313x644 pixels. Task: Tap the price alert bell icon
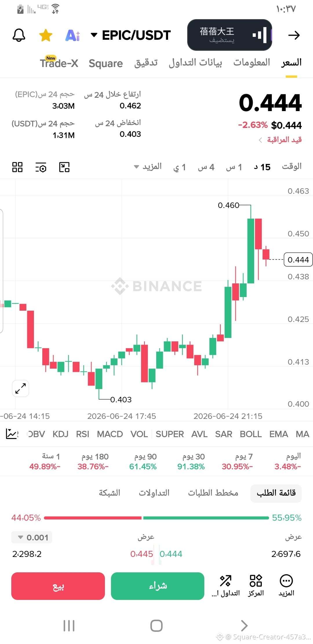[19, 35]
